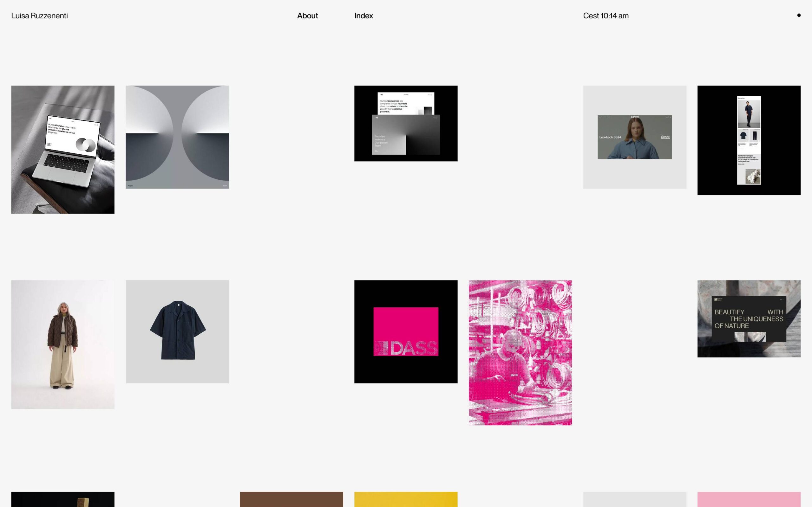Image resolution: width=812 pixels, height=507 pixels.
Task: Open the Index page
Action: [x=363, y=16]
